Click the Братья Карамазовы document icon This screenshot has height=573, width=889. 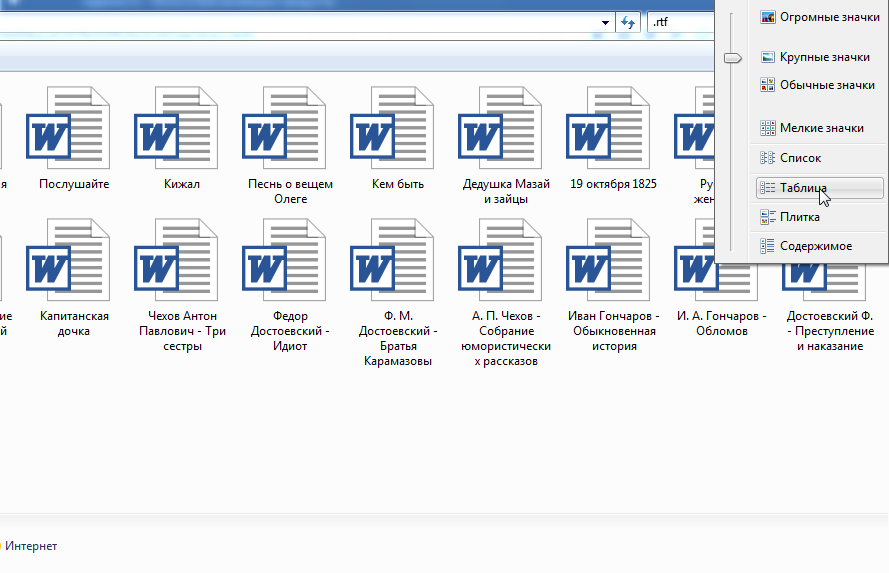pos(392,260)
